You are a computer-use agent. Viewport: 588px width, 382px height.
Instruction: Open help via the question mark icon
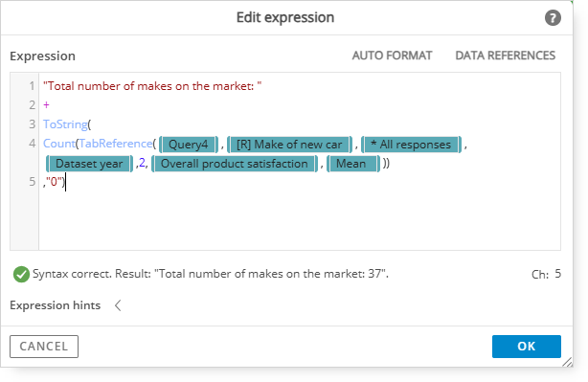click(x=553, y=17)
